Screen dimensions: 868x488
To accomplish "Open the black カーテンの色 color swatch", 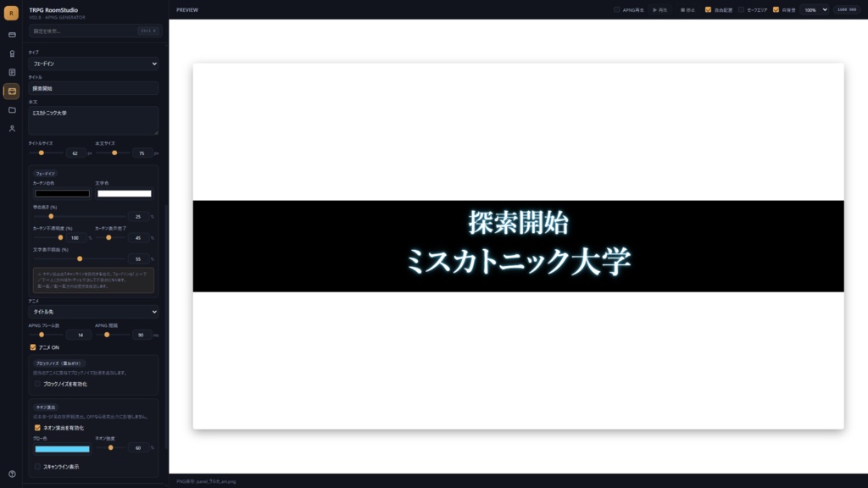I will tap(62, 194).
